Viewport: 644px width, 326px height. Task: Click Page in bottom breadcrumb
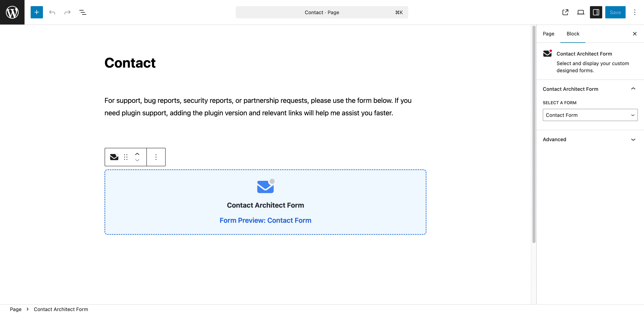16,309
